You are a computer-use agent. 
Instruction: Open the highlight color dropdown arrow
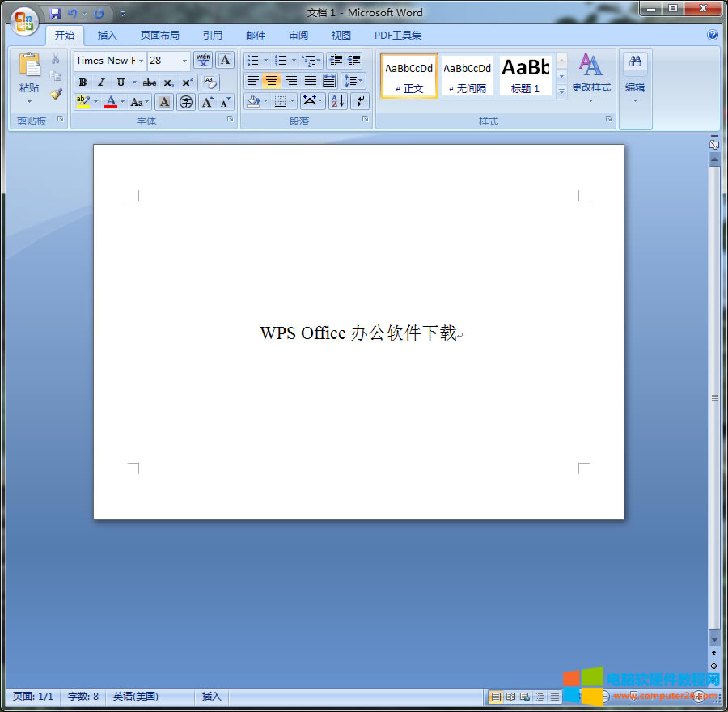coord(95,101)
